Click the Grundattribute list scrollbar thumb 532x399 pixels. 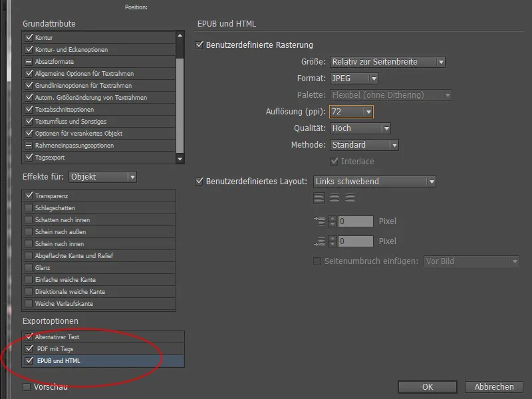180,106
